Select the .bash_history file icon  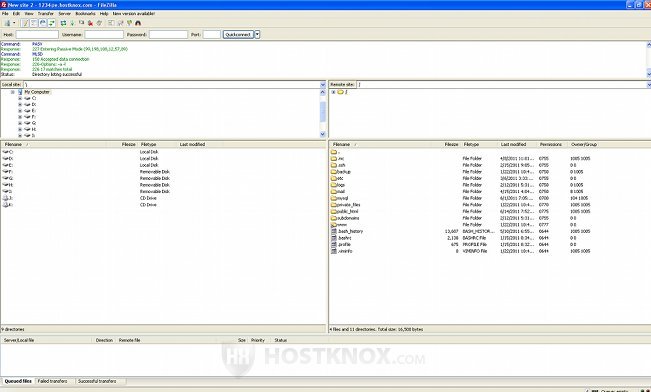pos(334,231)
